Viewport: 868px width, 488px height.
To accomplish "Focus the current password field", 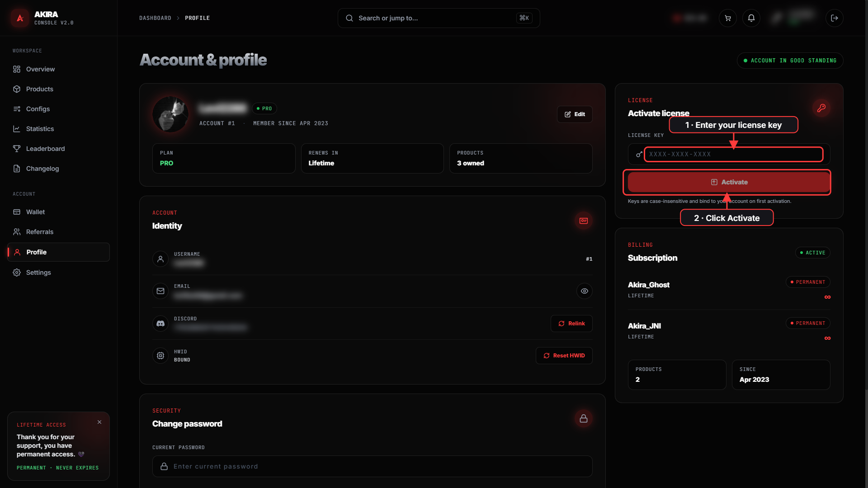I will [x=372, y=466].
